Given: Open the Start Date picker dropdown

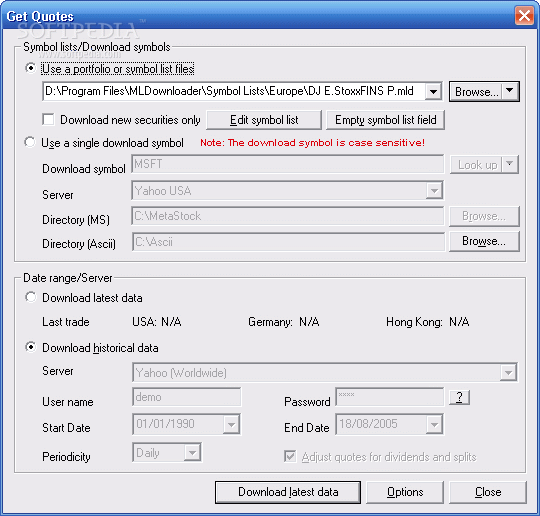Looking at the screenshot, I should click(231, 424).
